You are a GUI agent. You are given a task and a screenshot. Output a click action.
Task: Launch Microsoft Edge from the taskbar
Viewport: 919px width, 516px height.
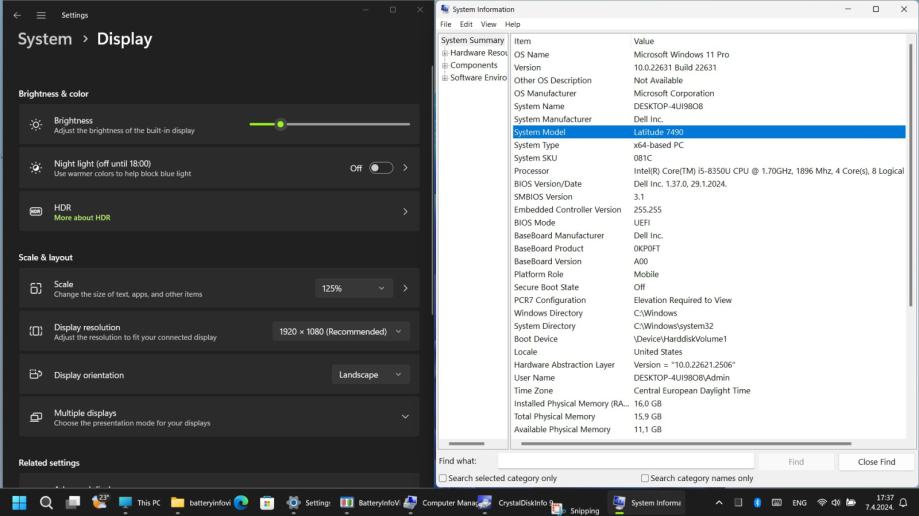(241, 503)
